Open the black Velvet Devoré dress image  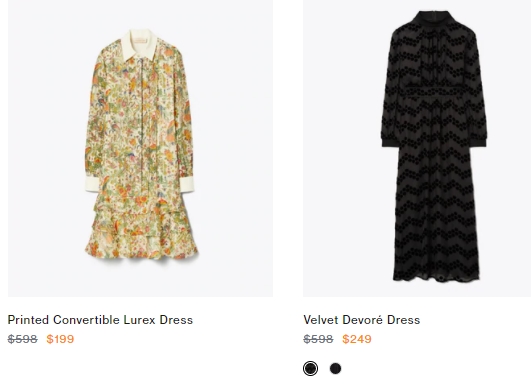(417, 148)
